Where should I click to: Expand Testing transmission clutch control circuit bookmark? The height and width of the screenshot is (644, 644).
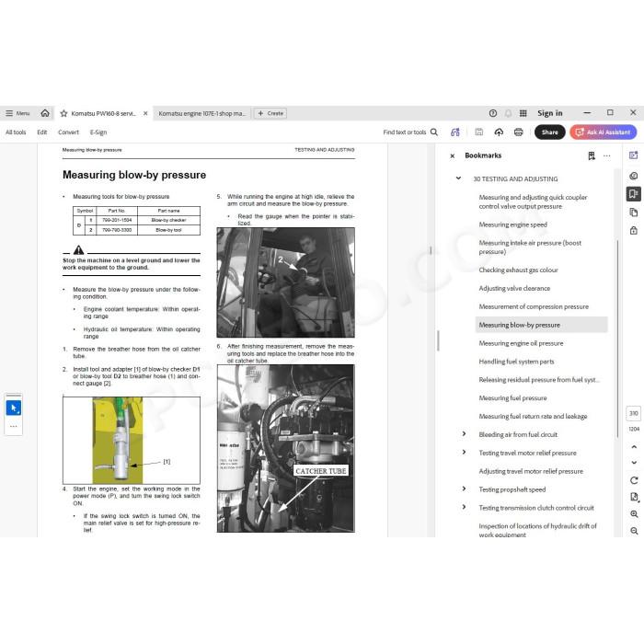coord(464,507)
